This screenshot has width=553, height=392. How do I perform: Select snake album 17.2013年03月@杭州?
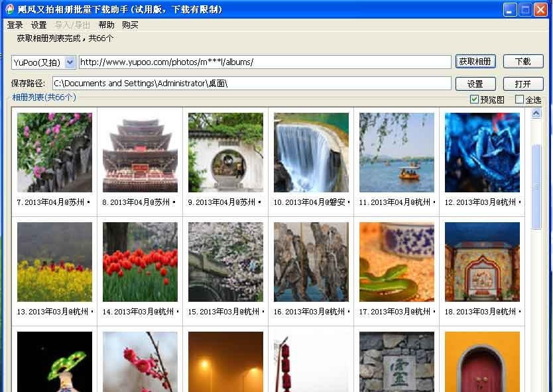(x=397, y=261)
